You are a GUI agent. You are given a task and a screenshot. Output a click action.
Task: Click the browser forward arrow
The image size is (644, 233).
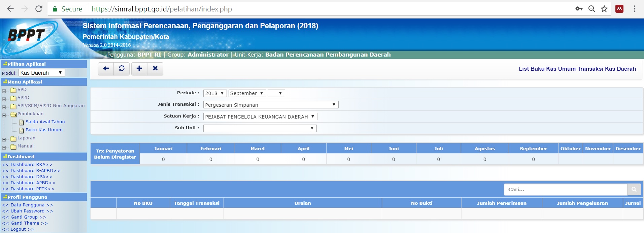(25, 9)
